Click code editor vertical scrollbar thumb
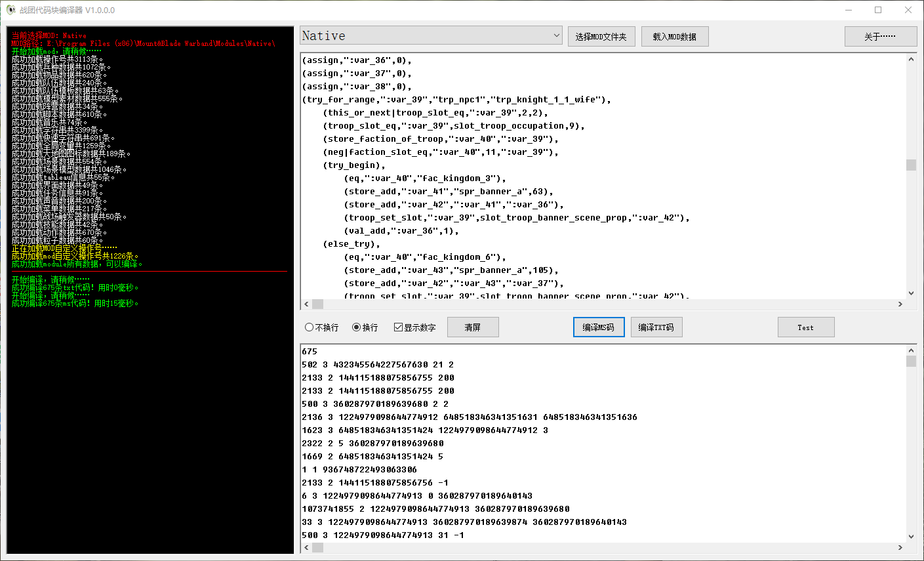 coord(911,165)
